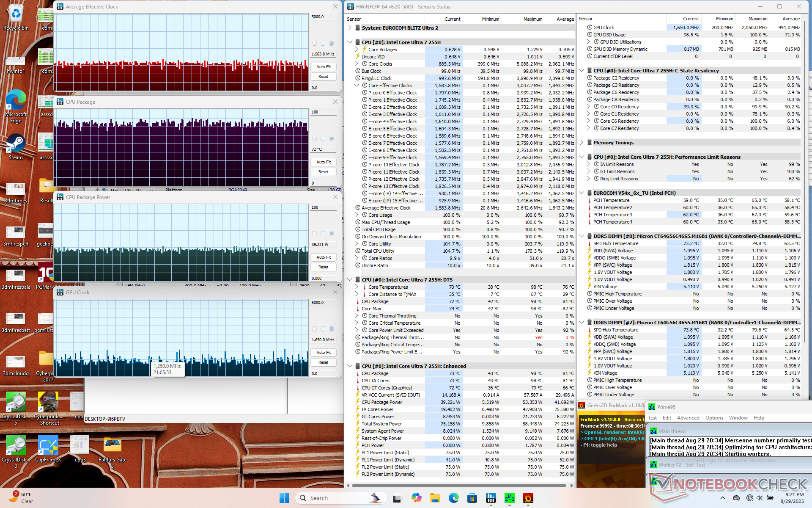The height and width of the screenshot is (508, 812).
Task: Click Auto Fit in GPU Clock graph
Action: pos(324,353)
